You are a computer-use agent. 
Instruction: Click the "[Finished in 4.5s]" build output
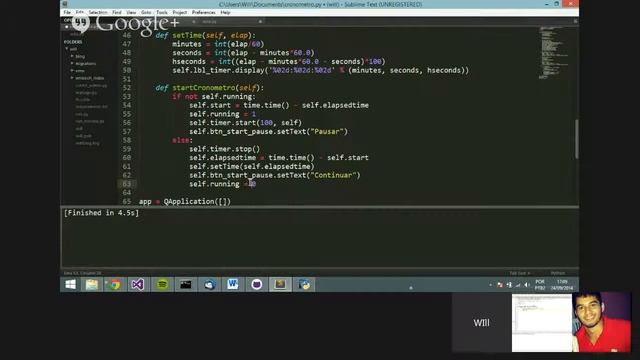point(101,213)
